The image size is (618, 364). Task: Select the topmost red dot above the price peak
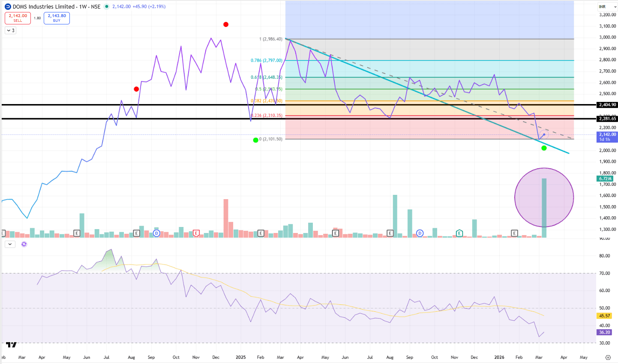click(x=226, y=24)
